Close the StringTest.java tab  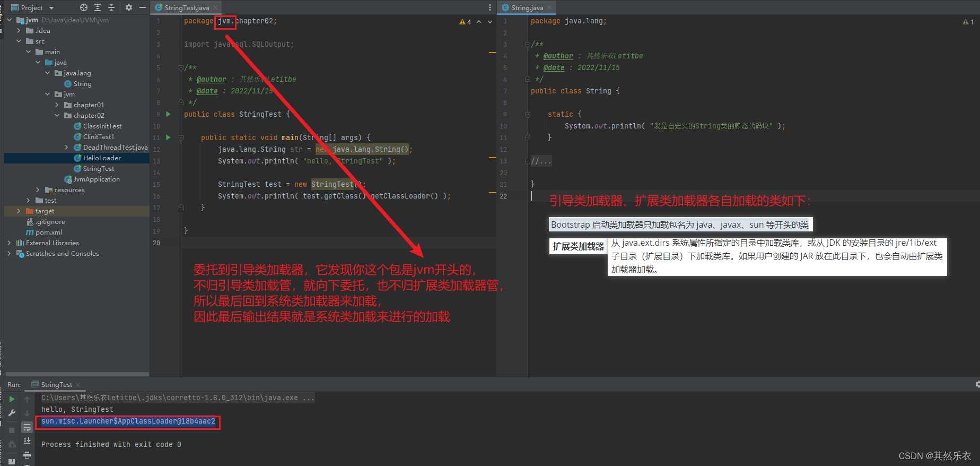(215, 7)
